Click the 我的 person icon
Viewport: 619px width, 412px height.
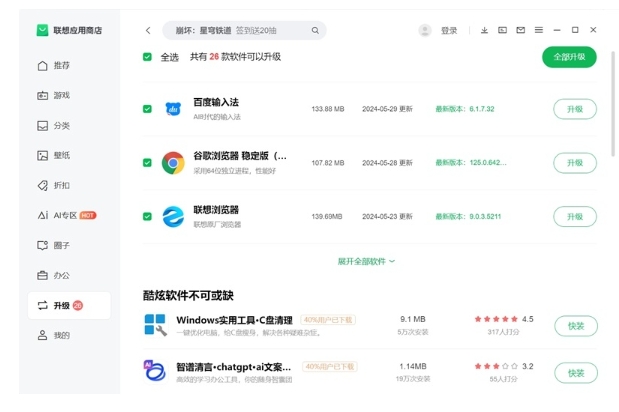coord(42,335)
